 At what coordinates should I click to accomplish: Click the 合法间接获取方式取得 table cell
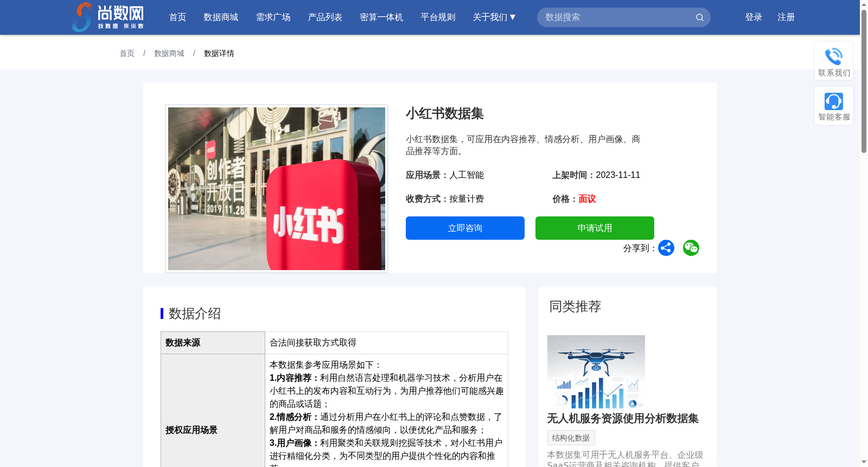[x=386, y=343]
